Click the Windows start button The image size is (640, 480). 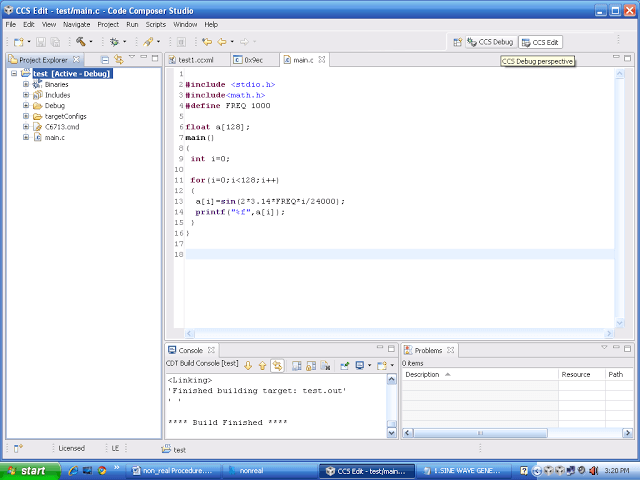pos(29,471)
